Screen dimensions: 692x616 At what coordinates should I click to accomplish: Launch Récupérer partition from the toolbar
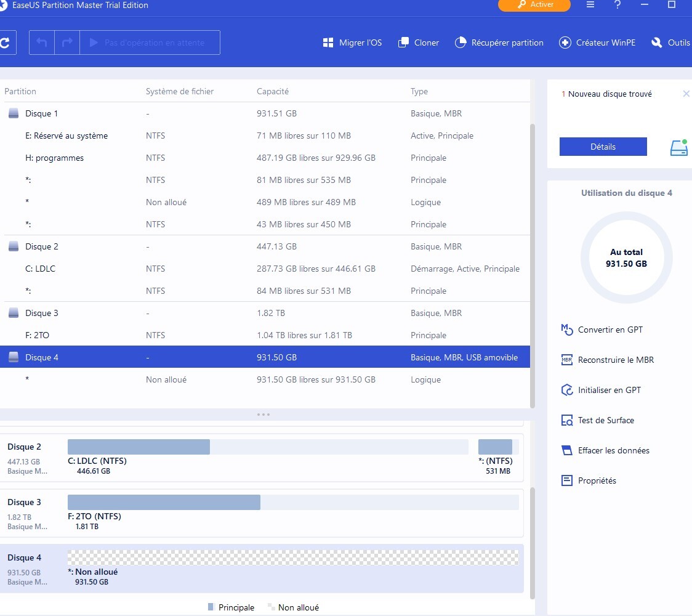coord(499,43)
